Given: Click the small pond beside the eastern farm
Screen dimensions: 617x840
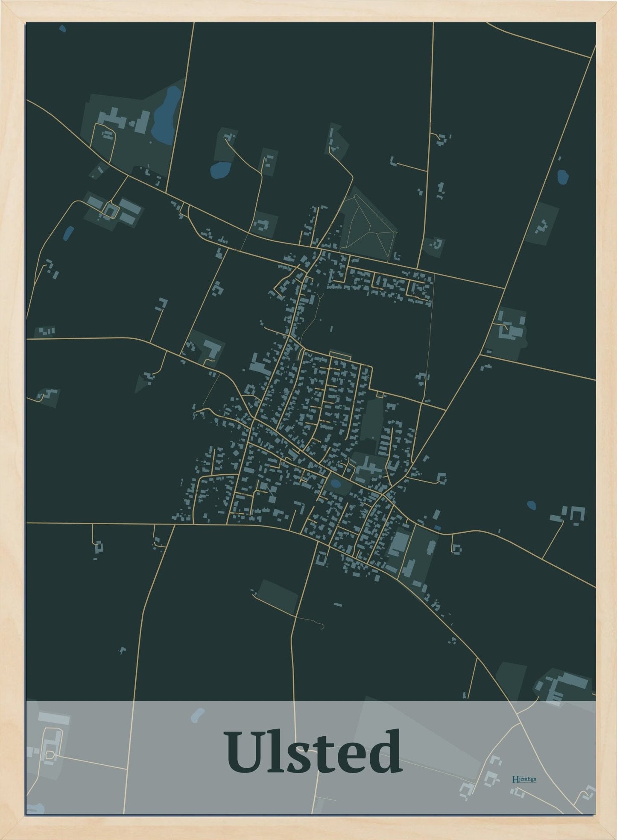Looking at the screenshot, I should [531, 505].
